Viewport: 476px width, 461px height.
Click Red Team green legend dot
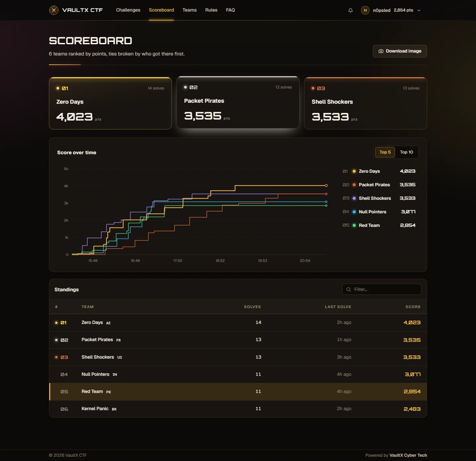(354, 226)
